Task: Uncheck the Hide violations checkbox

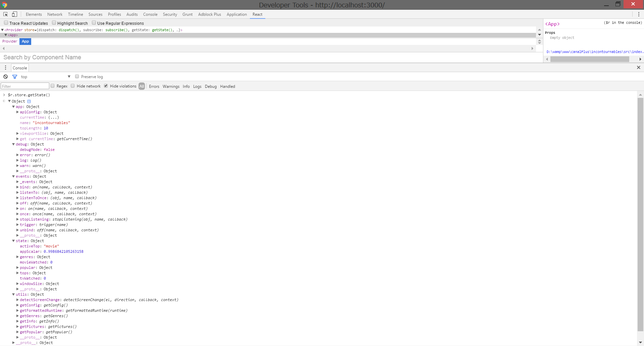Action: (x=106, y=86)
